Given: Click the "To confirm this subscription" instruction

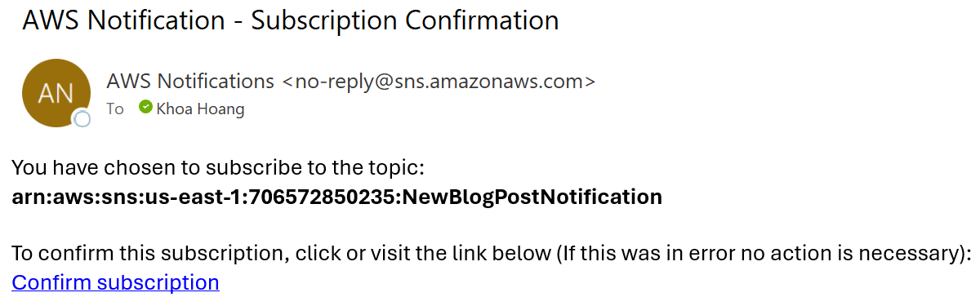Looking at the screenshot, I should coord(492,254).
